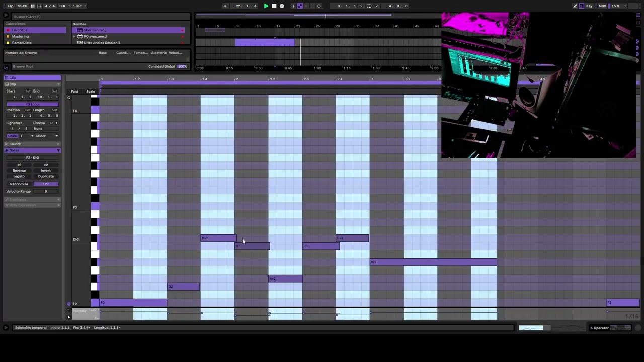Toggle the Computer MIDI Keyboard icon
This screenshot has height=362, width=644.
[581, 6]
